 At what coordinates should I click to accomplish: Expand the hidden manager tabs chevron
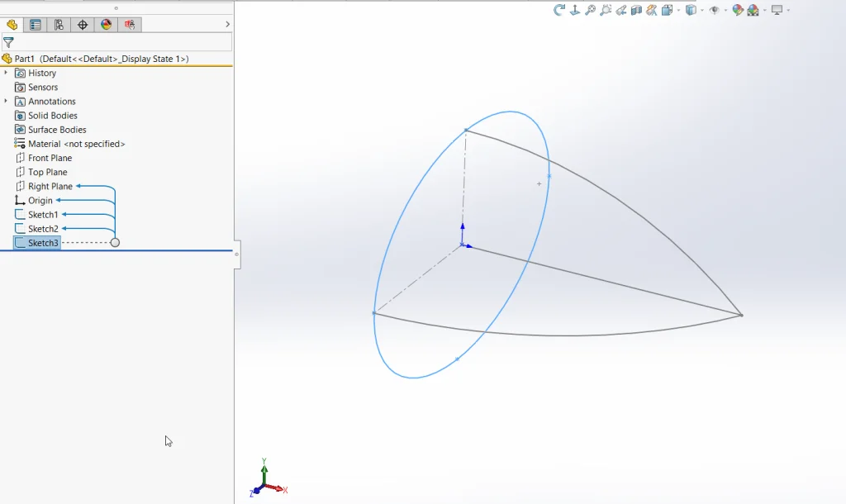click(227, 25)
